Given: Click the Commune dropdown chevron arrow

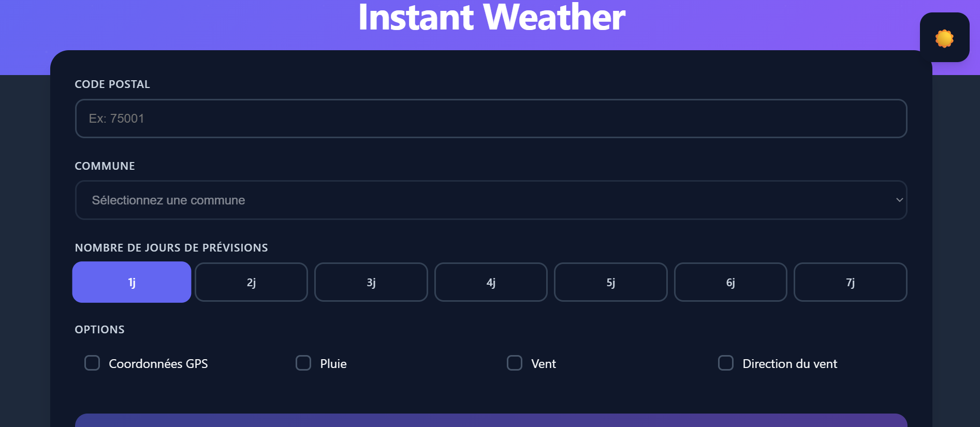Looking at the screenshot, I should [x=899, y=200].
